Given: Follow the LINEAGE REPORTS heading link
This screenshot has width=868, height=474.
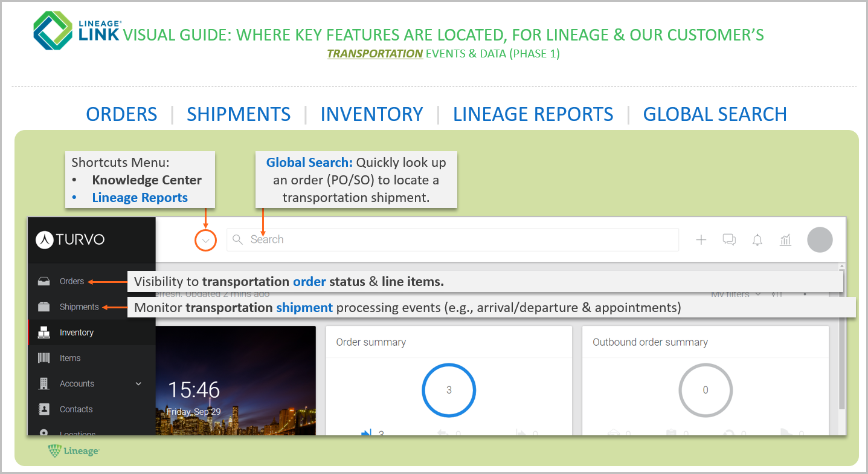Looking at the screenshot, I should (533, 114).
